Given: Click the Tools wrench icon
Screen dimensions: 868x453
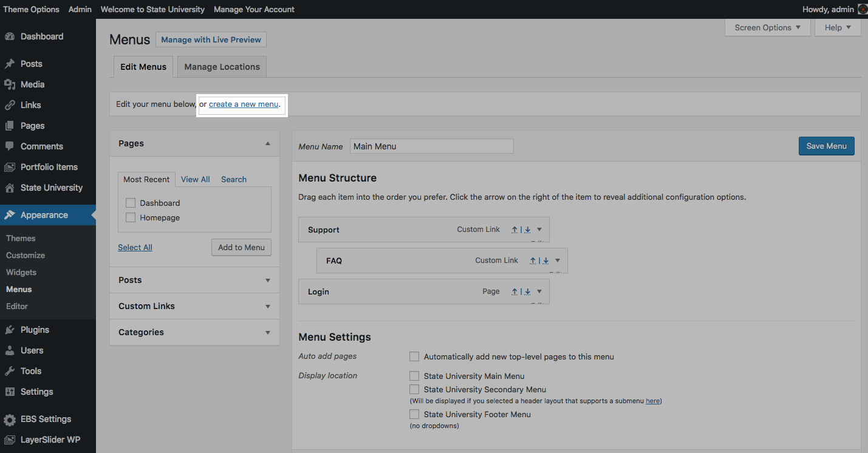Looking at the screenshot, I should tap(10, 371).
